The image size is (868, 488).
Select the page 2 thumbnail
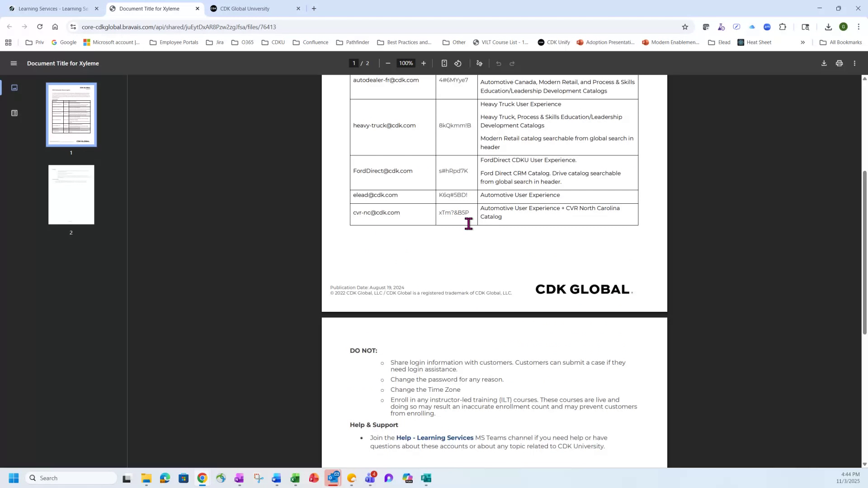tap(71, 194)
